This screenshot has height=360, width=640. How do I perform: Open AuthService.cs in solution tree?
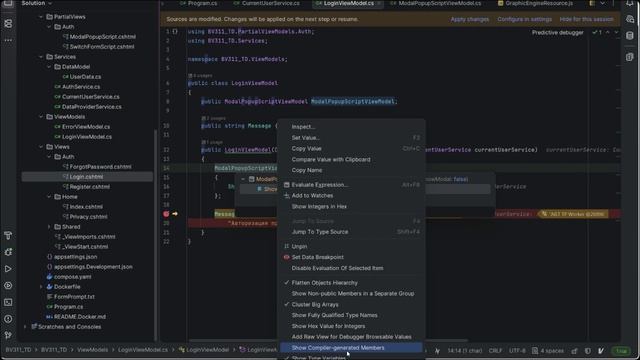[81, 87]
